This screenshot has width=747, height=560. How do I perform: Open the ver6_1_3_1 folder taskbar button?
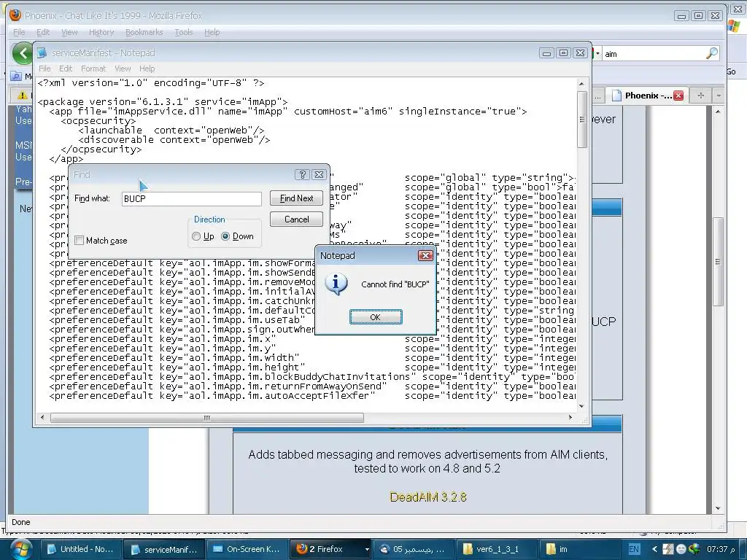pyautogui.click(x=497, y=549)
